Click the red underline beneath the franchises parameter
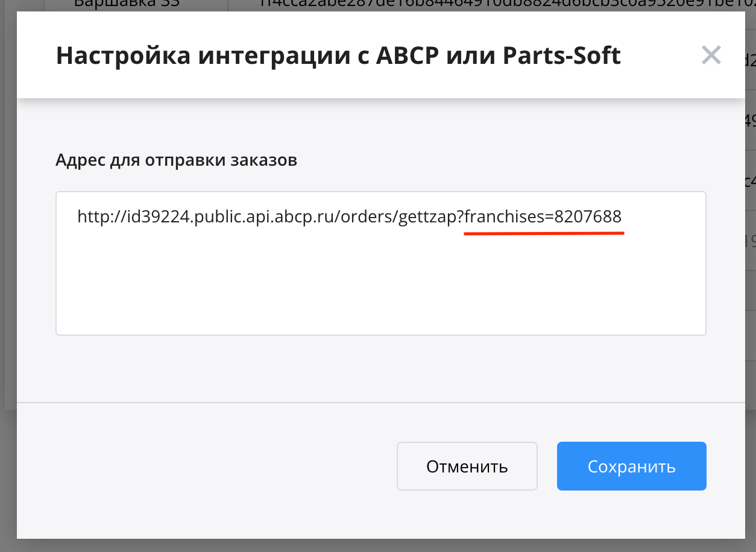This screenshot has width=756, height=552. pos(544,233)
